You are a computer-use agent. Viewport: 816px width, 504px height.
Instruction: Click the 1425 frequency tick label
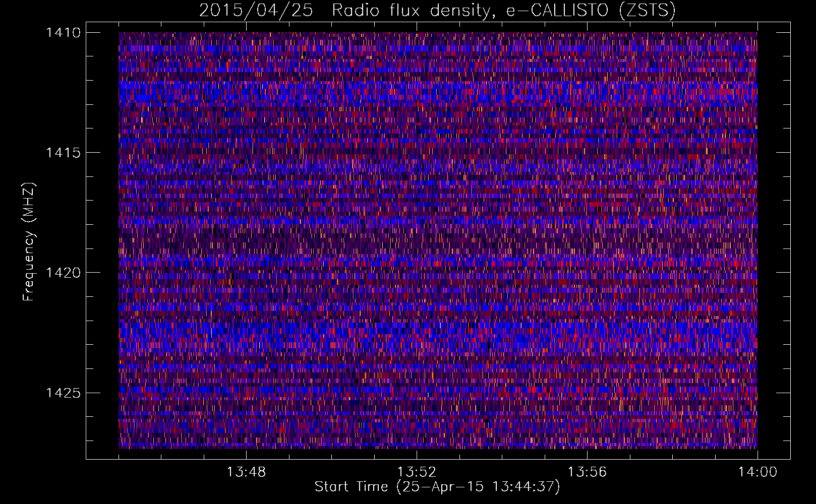pyautogui.click(x=63, y=393)
